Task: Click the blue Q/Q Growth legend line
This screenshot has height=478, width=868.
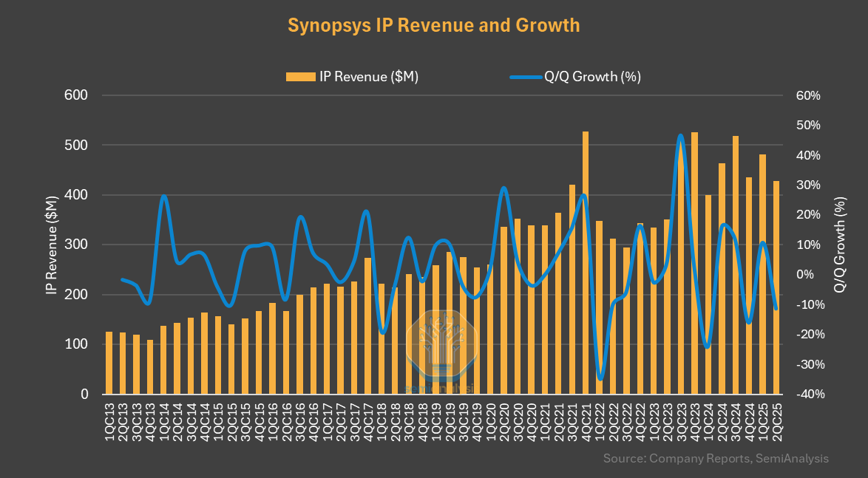Action: [526, 77]
